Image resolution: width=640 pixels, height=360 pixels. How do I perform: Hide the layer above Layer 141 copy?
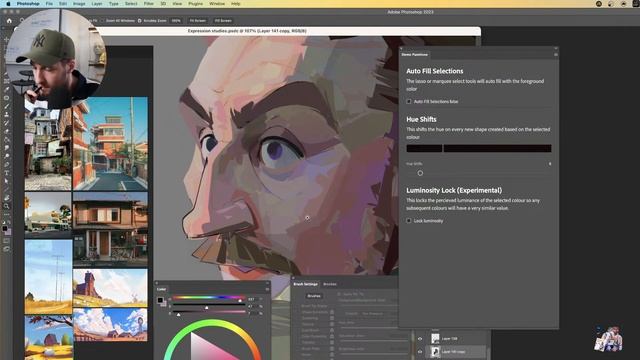420,338
